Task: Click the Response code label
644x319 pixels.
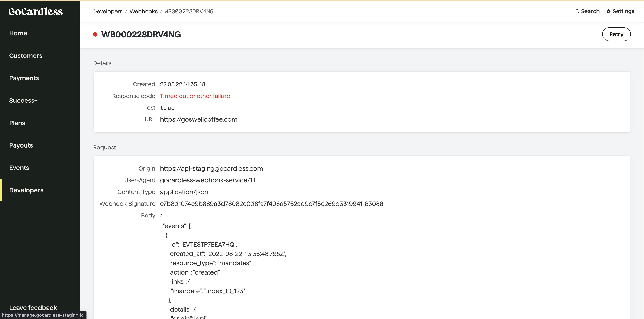Action: [134, 96]
